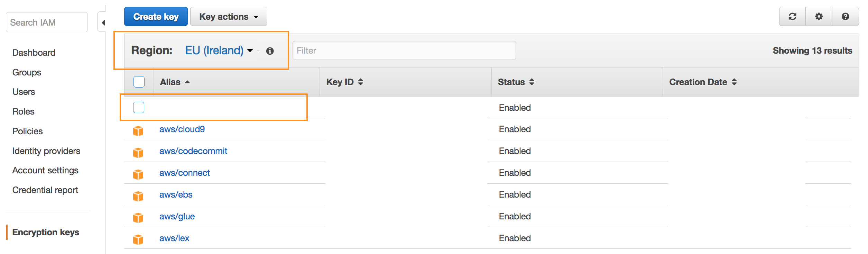Expand the Key actions dropdown
This screenshot has height=254, width=868.
coord(229,17)
